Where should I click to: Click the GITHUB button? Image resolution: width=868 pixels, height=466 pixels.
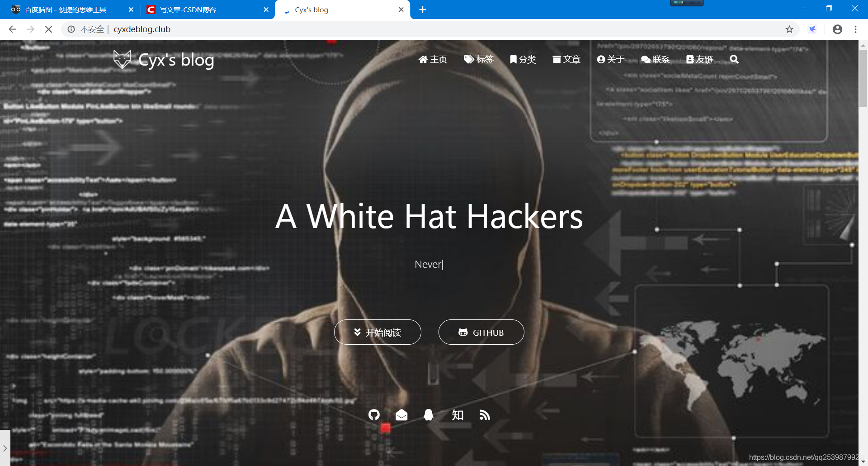[x=481, y=332]
